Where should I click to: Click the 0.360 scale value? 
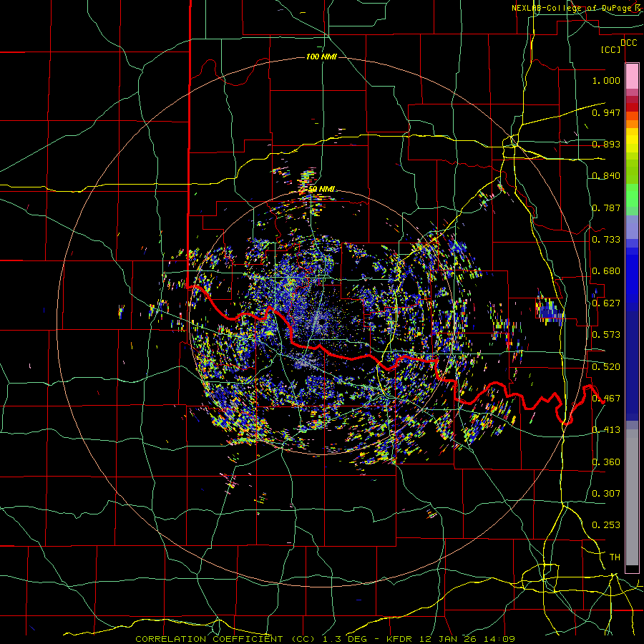[x=606, y=462]
